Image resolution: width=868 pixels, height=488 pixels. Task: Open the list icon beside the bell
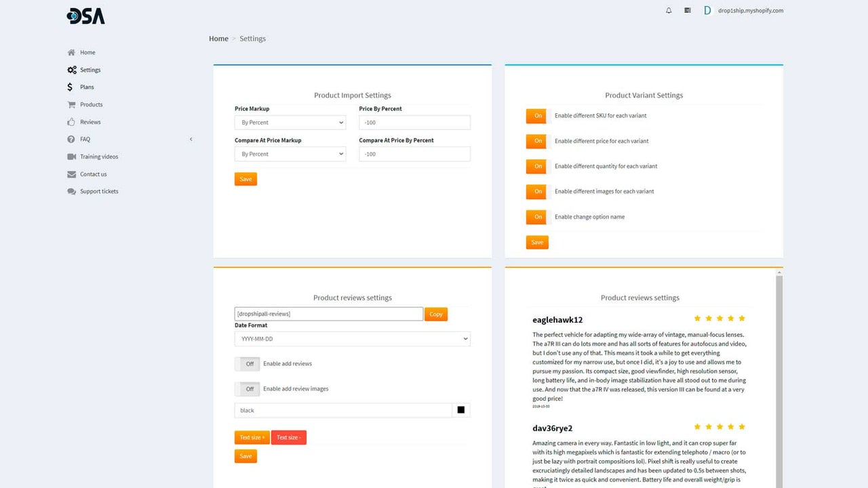[688, 11]
